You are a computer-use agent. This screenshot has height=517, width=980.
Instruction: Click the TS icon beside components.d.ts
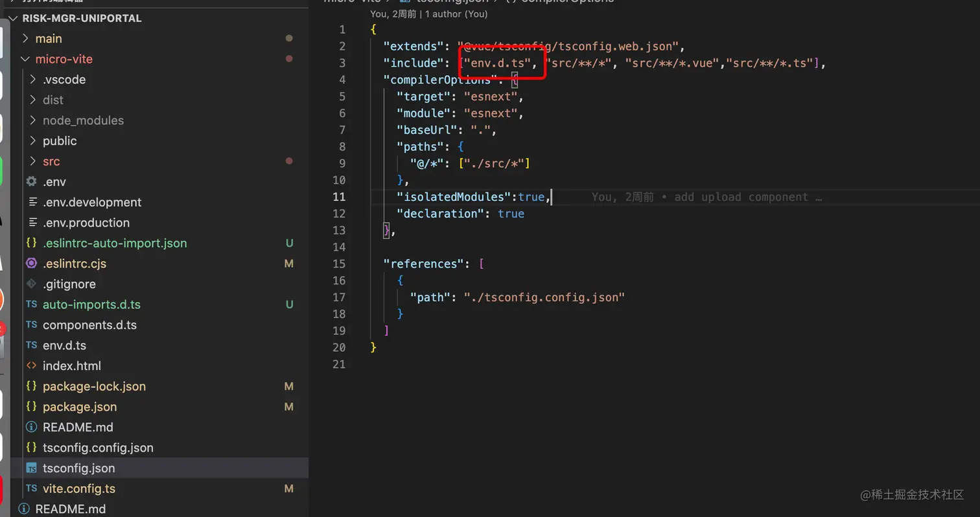click(31, 325)
